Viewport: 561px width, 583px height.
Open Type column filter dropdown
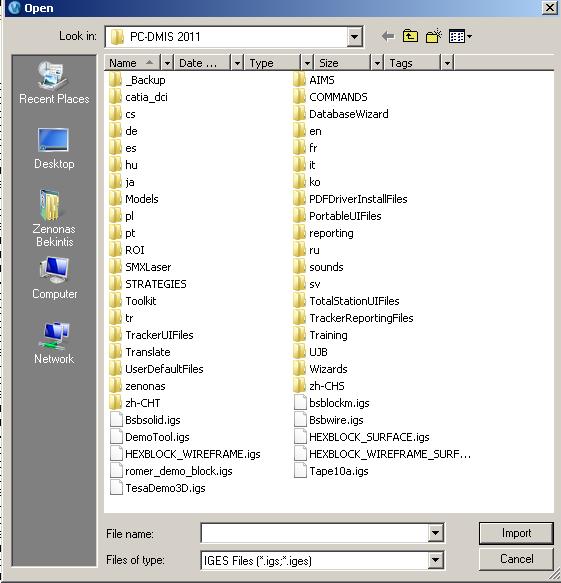[307, 63]
